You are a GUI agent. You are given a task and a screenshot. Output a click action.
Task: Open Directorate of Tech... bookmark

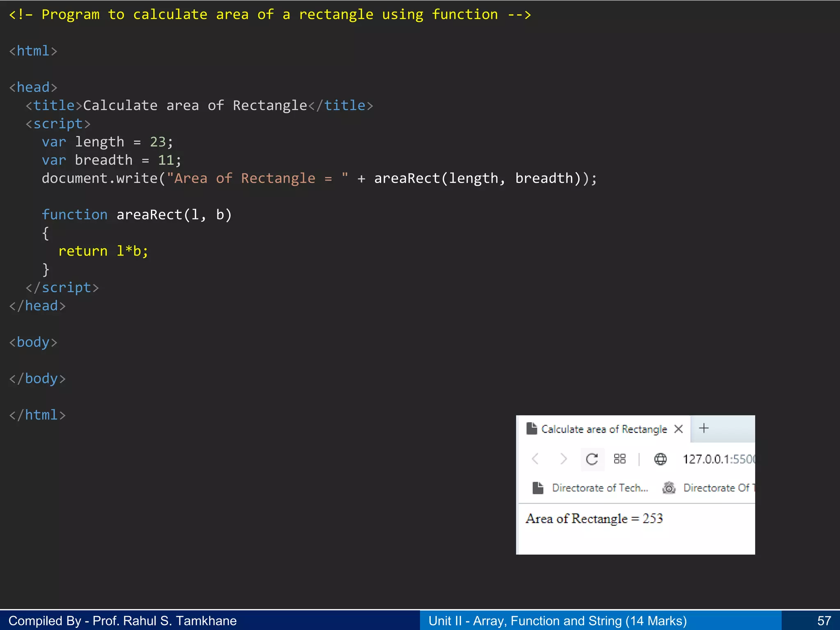click(x=591, y=488)
